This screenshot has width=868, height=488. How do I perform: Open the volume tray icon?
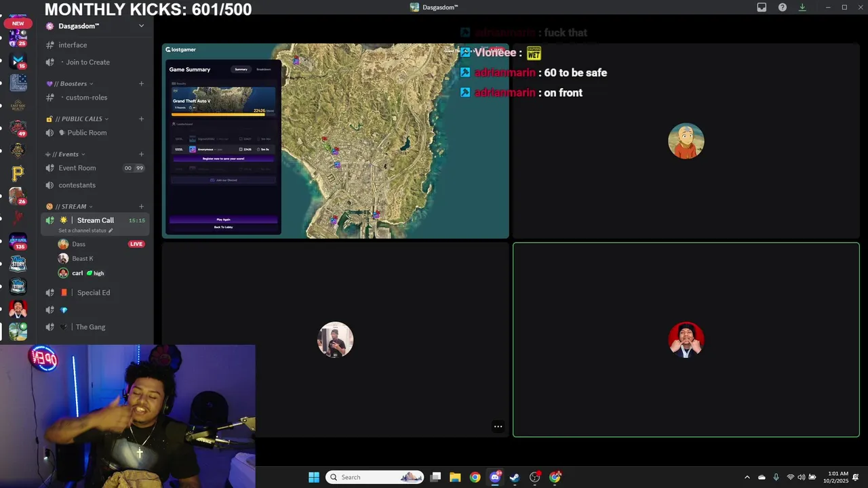802,477
